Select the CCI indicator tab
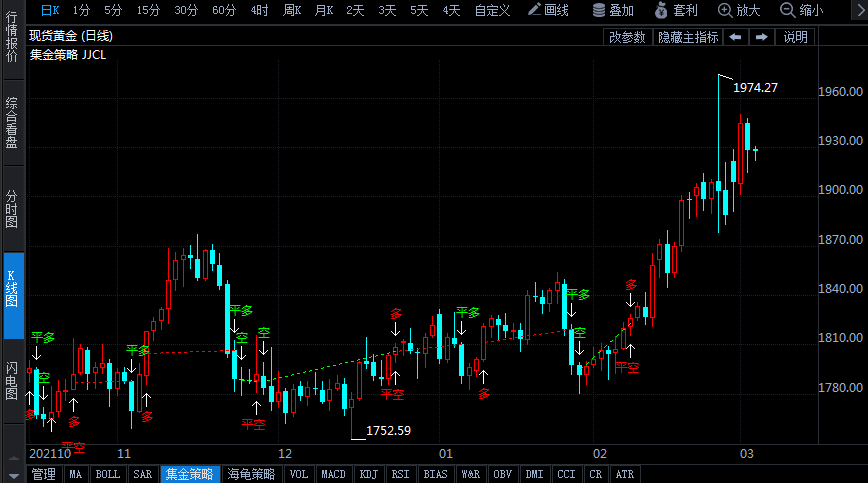 pos(566,475)
